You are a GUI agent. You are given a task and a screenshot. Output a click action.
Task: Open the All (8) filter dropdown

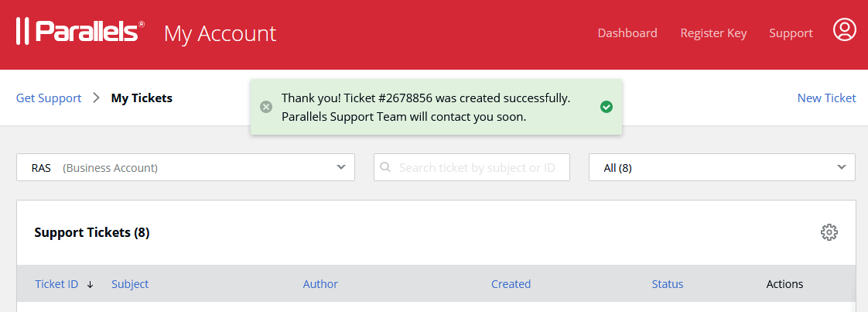(722, 167)
